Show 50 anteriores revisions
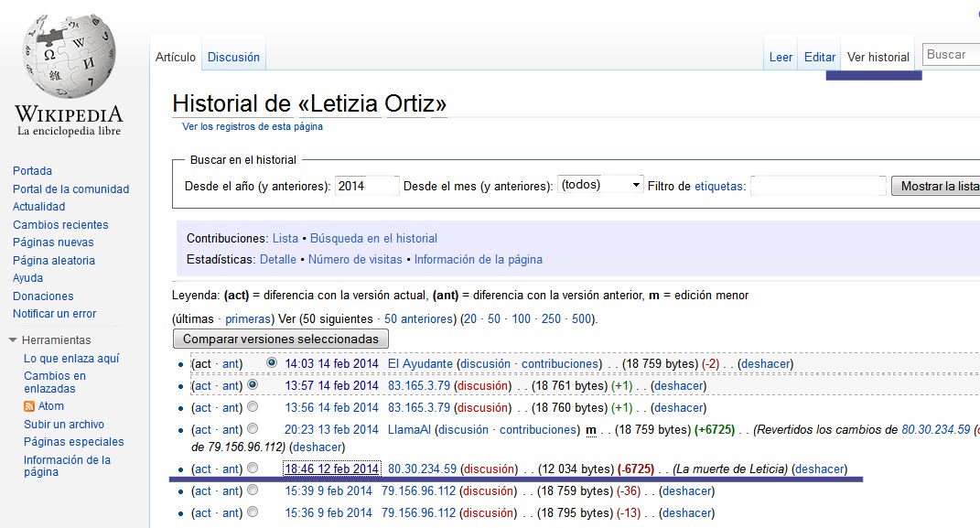980x528 pixels. click(x=418, y=318)
